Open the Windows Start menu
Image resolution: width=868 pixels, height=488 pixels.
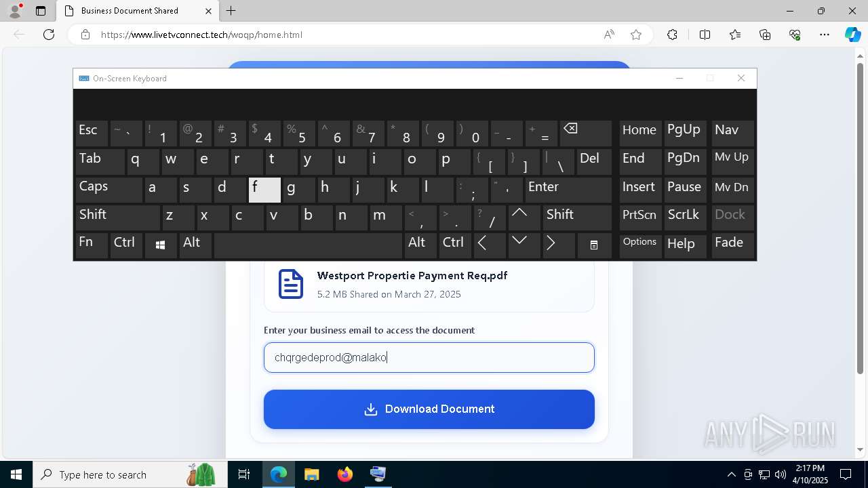tap(16, 474)
